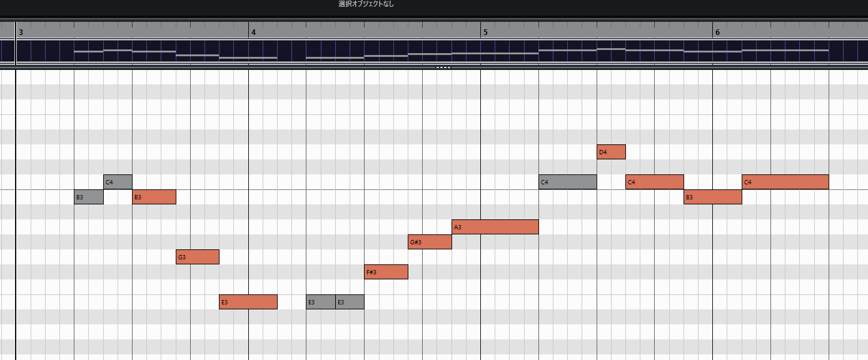The image size is (868, 360).
Task: Grab the dotted divider handle below overview lane
Action: tap(443, 67)
